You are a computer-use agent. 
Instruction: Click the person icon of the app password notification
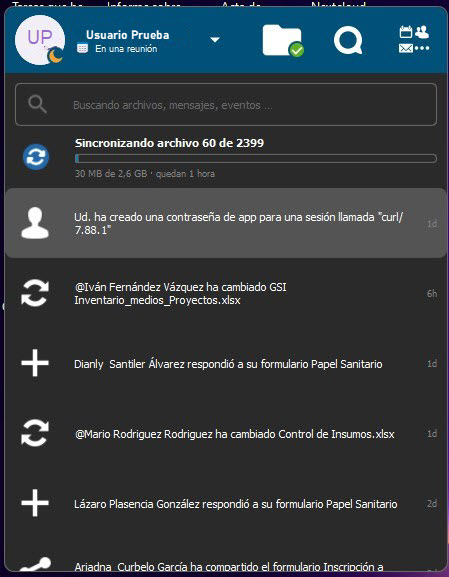[35, 223]
